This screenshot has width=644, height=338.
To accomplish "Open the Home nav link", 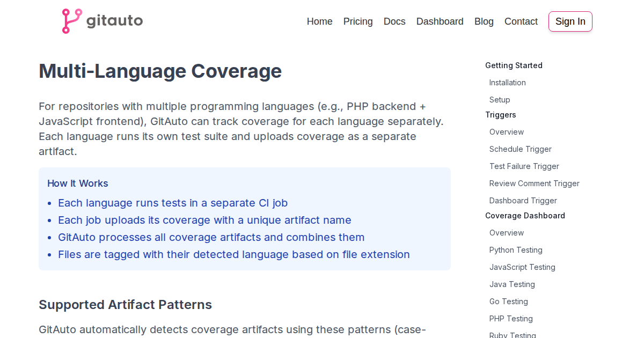I will [x=320, y=21].
